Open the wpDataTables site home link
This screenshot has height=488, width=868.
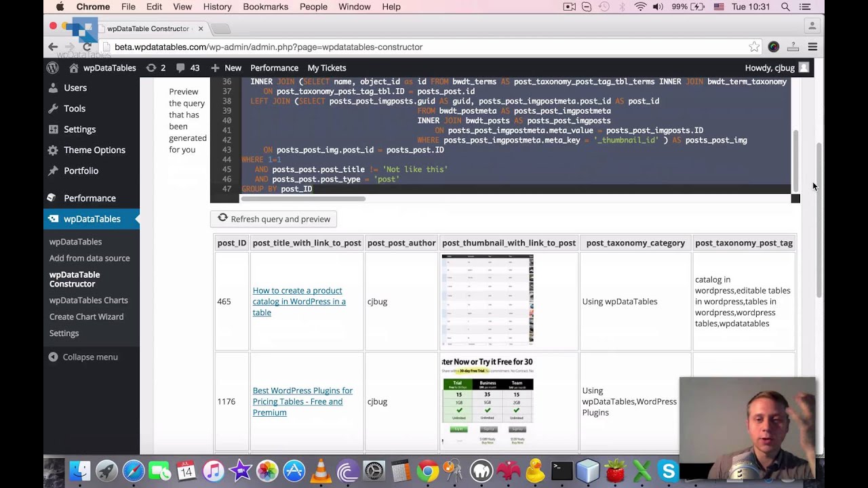coord(102,68)
